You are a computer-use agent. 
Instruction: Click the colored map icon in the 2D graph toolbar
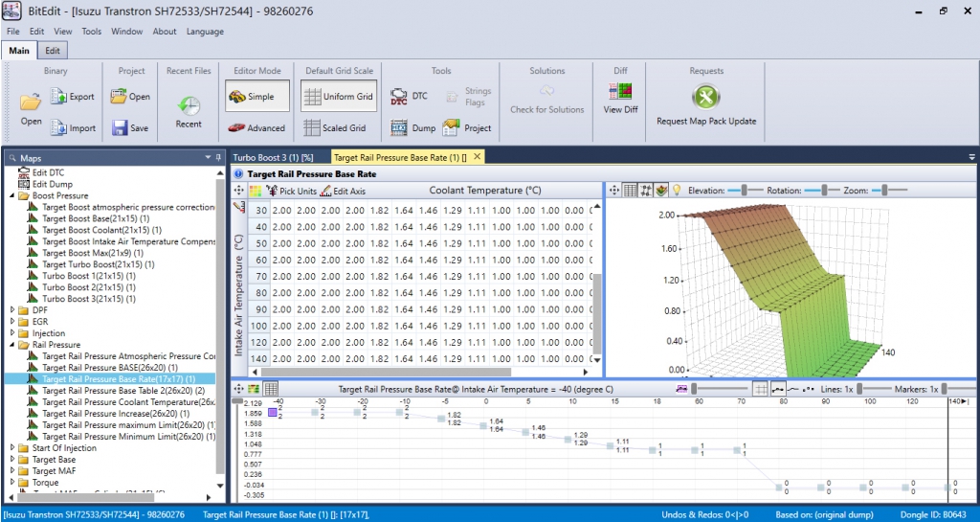(254, 389)
